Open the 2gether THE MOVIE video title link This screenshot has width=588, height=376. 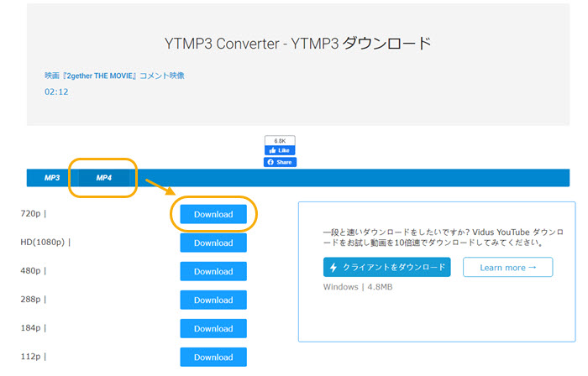pyautogui.click(x=114, y=76)
